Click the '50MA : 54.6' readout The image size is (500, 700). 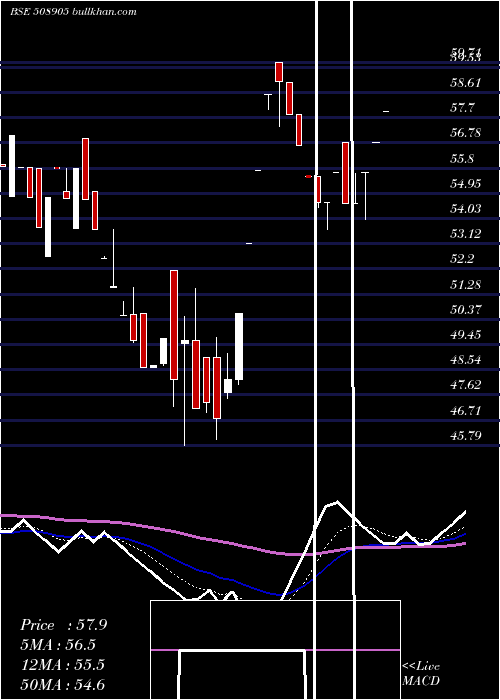pos(63,684)
